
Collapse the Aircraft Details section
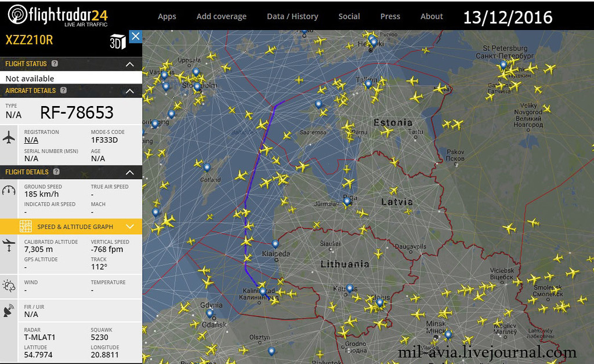click(130, 91)
